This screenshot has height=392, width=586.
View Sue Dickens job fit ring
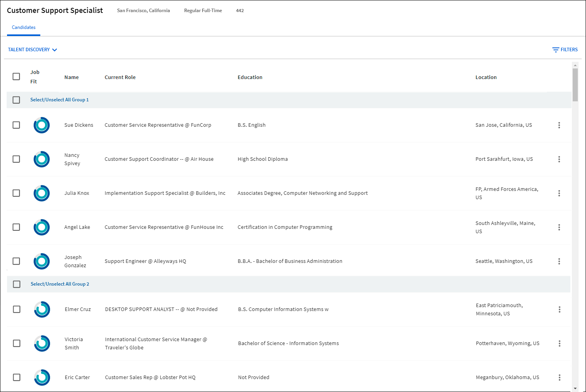pyautogui.click(x=41, y=125)
